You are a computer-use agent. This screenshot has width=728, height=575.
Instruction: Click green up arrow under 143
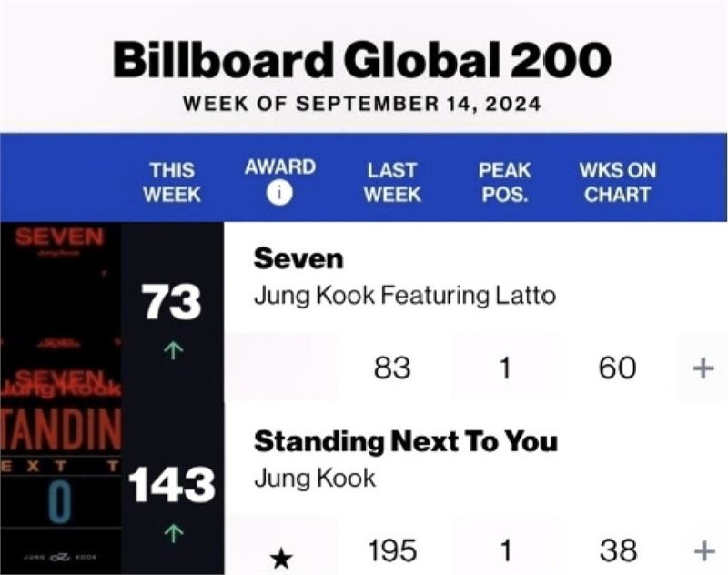click(173, 533)
